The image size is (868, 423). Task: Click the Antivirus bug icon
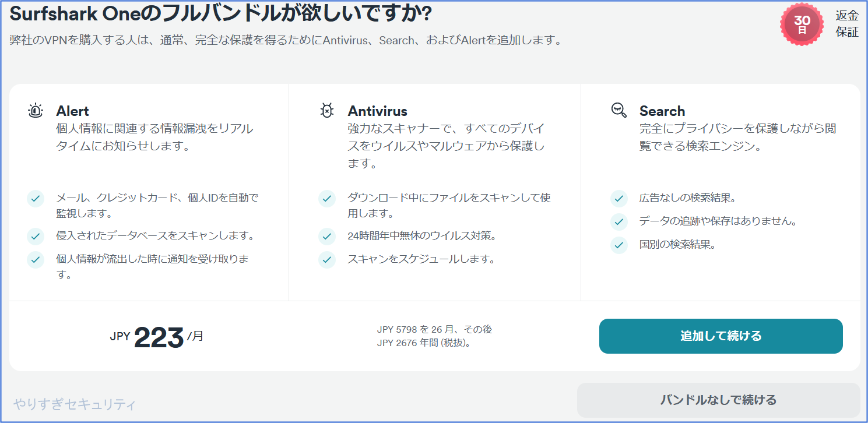point(327,111)
